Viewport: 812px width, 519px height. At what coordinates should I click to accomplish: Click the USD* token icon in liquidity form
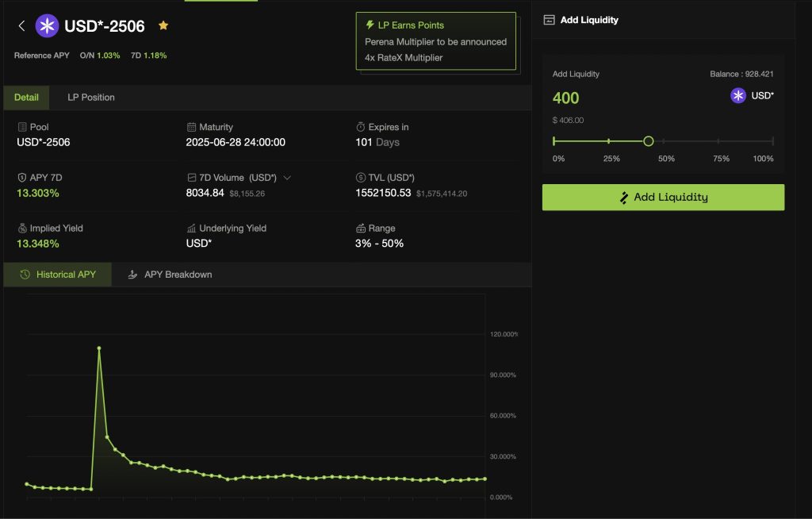(x=738, y=95)
